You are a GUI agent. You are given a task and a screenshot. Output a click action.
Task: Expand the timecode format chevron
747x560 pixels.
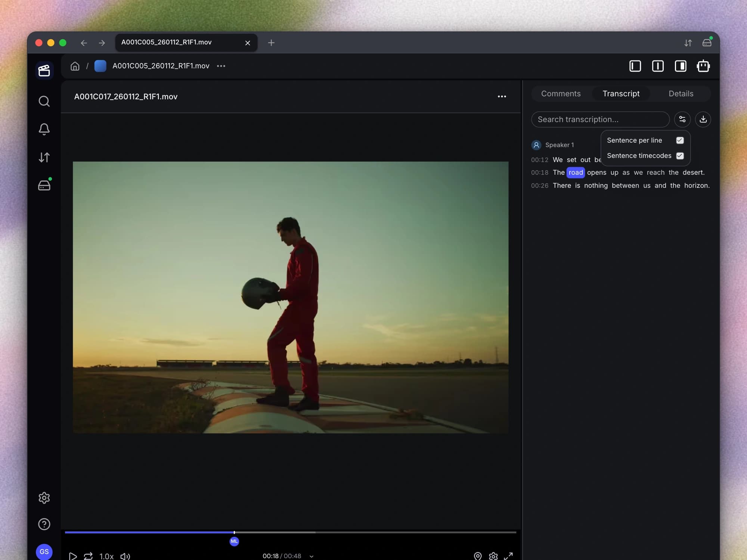click(311, 556)
